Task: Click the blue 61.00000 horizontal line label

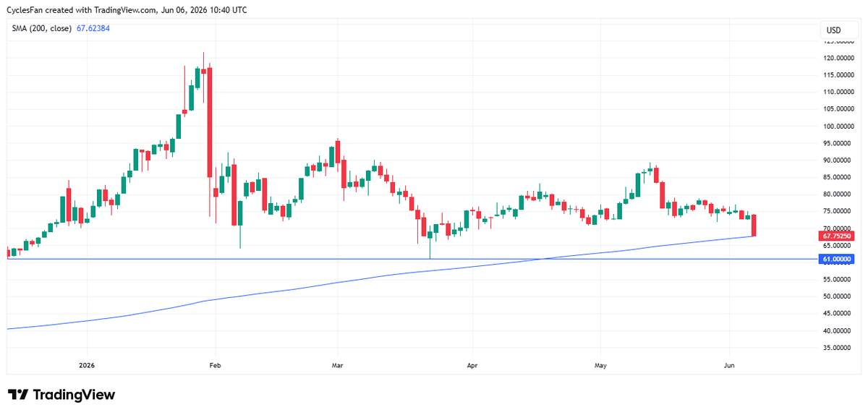Action: [836, 259]
